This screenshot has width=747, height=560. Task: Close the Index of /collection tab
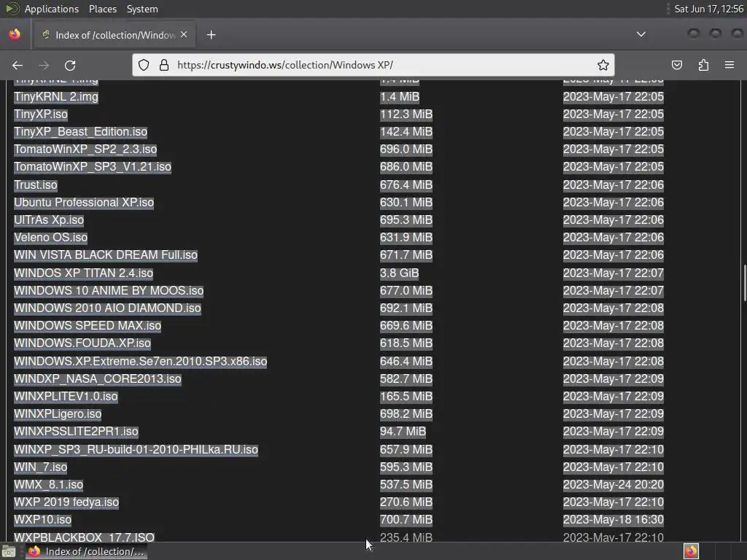(184, 35)
